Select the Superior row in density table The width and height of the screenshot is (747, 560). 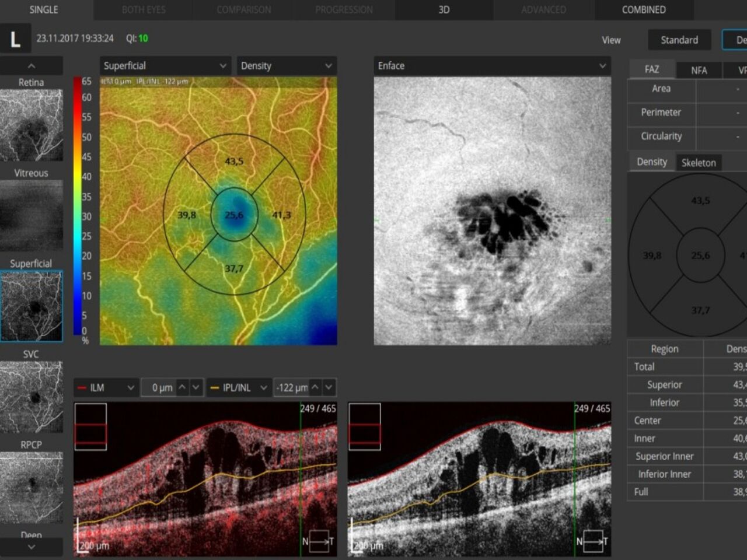pos(687,384)
